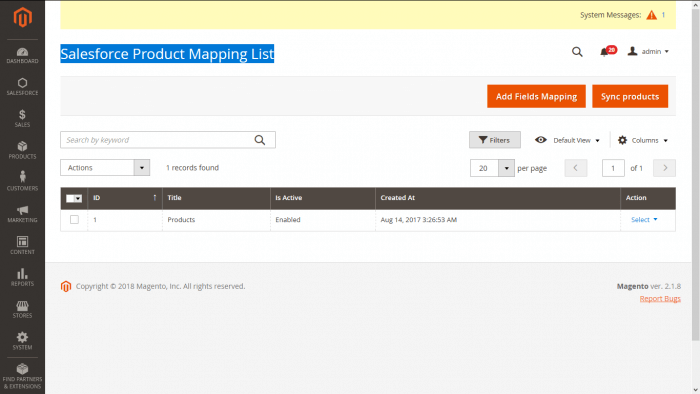Screen dimensions: 700x394
Task: Expand the Columns dropdown
Action: [x=643, y=140]
